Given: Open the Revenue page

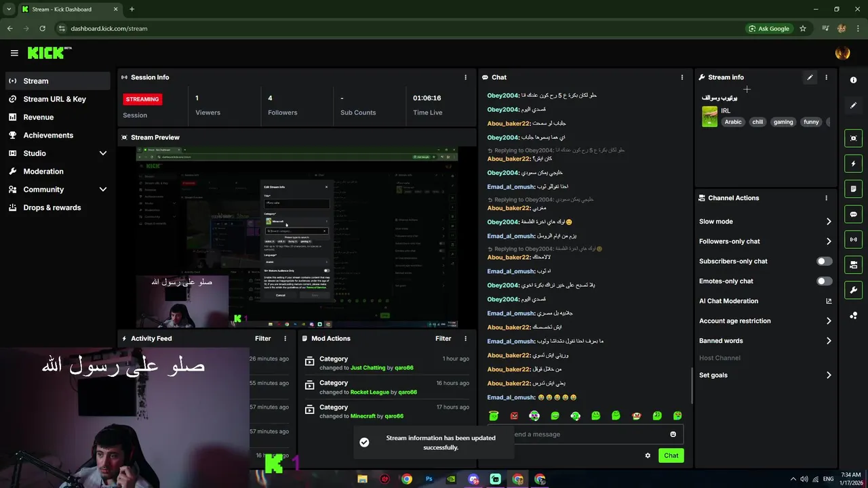Looking at the screenshot, I should point(57,117).
